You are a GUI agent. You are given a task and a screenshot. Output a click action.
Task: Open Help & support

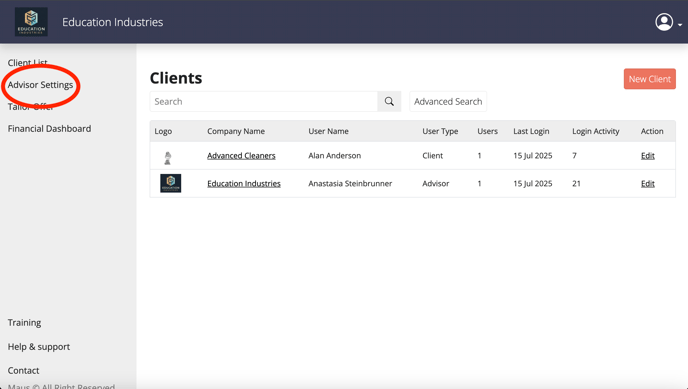(x=39, y=346)
